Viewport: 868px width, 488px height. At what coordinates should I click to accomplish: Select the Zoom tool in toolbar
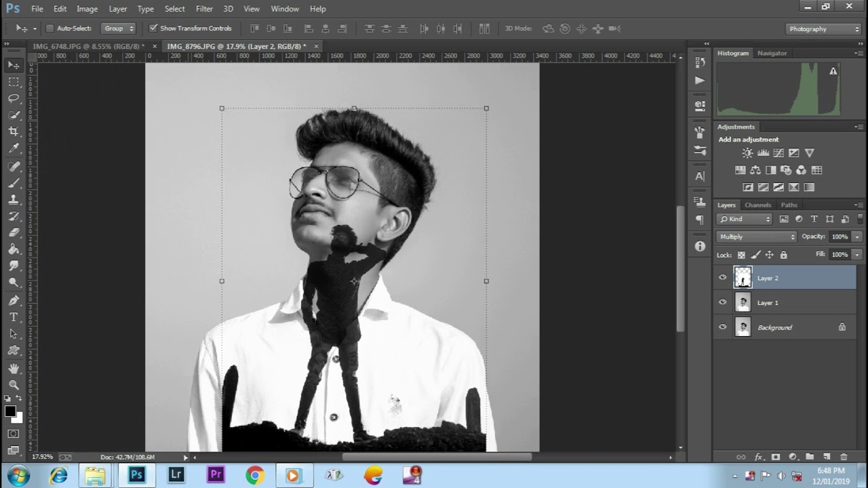[x=14, y=385]
